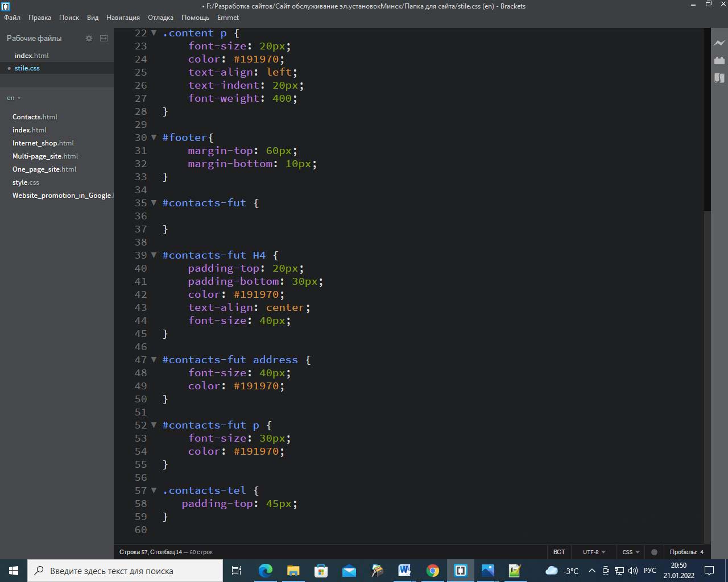Open the UTF-8 encoding dropdown
The height and width of the screenshot is (582, 728).
pos(594,552)
